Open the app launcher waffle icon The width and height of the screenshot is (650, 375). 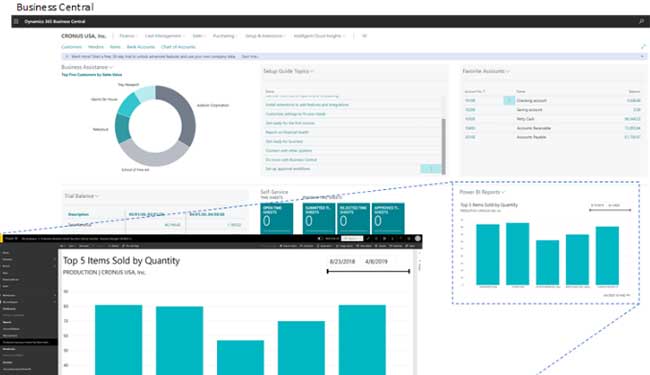pyautogui.click(x=16, y=22)
